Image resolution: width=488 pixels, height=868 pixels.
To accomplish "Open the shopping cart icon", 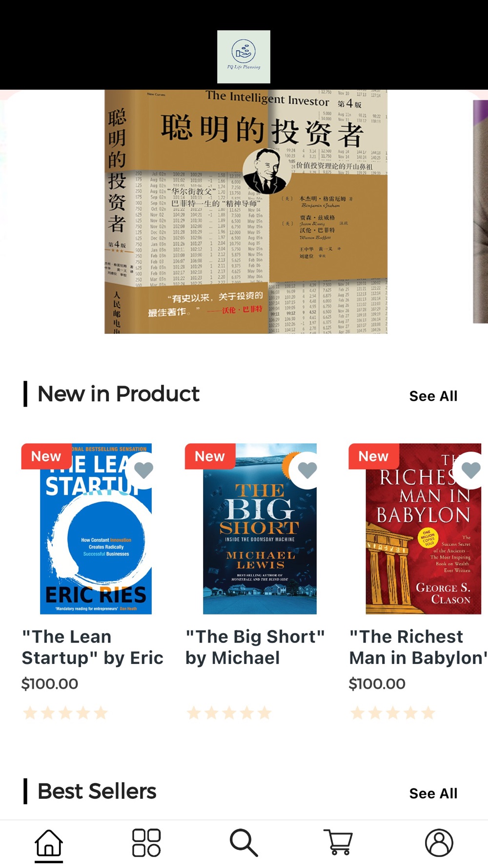I will click(x=338, y=842).
